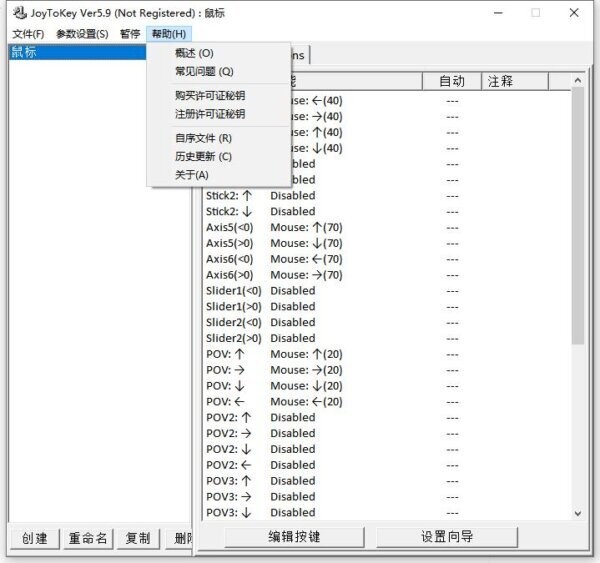This screenshot has height=563, width=600.
Task: Click the 注释 column header
Action: point(515,81)
